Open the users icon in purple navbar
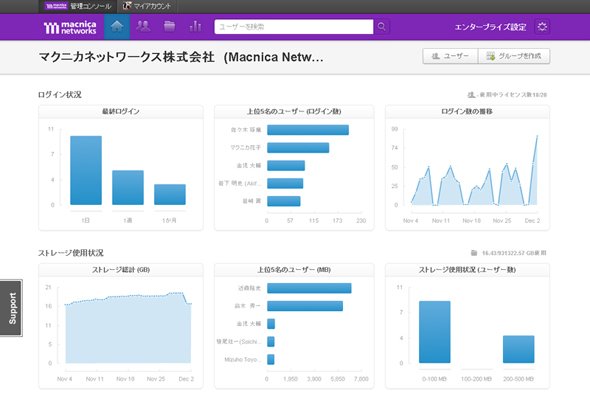Screen dimensions: 590x393 coord(143,26)
